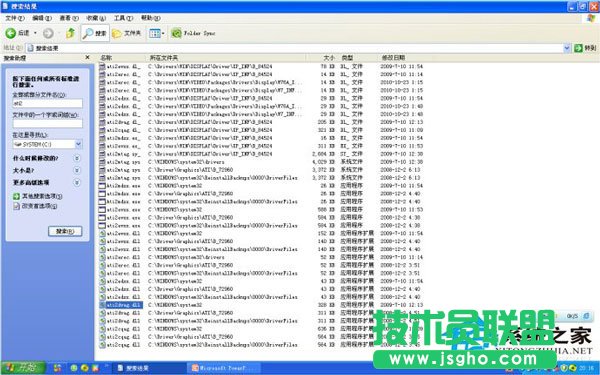Expand the address bar dropdown arrow
This screenshot has width=600, height=375.
(567, 48)
